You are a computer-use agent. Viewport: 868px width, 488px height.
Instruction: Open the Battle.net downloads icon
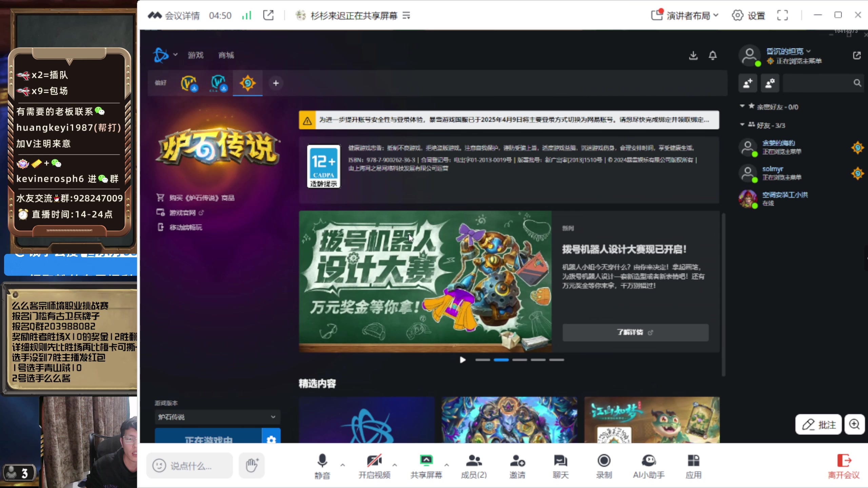693,55
